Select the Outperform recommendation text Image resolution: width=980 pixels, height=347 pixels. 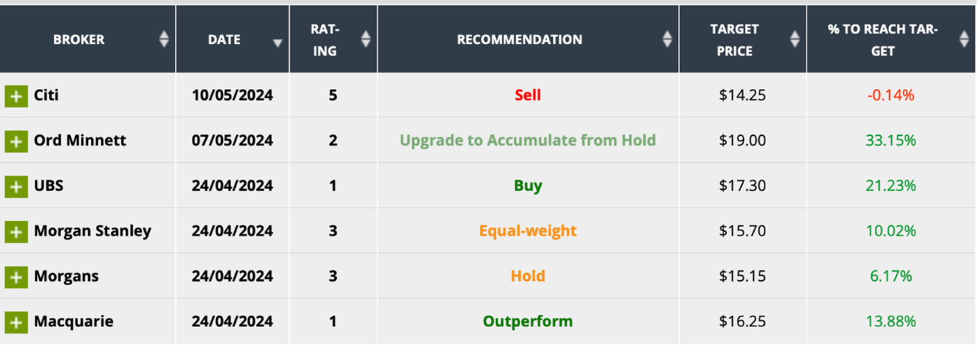point(527,321)
